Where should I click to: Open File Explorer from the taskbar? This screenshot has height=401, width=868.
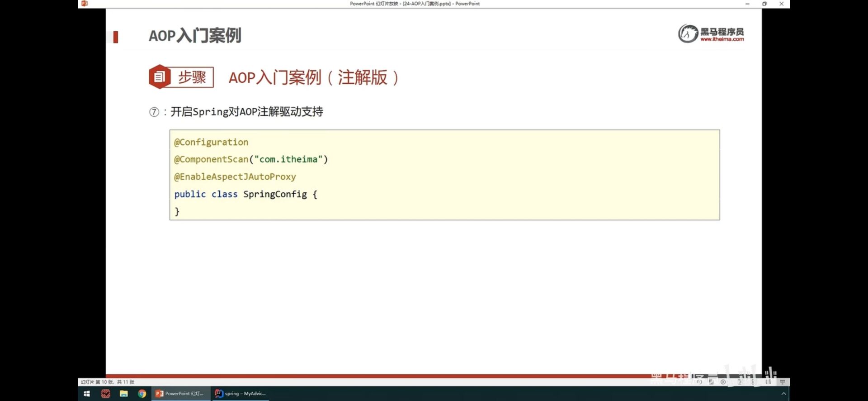coord(123,394)
